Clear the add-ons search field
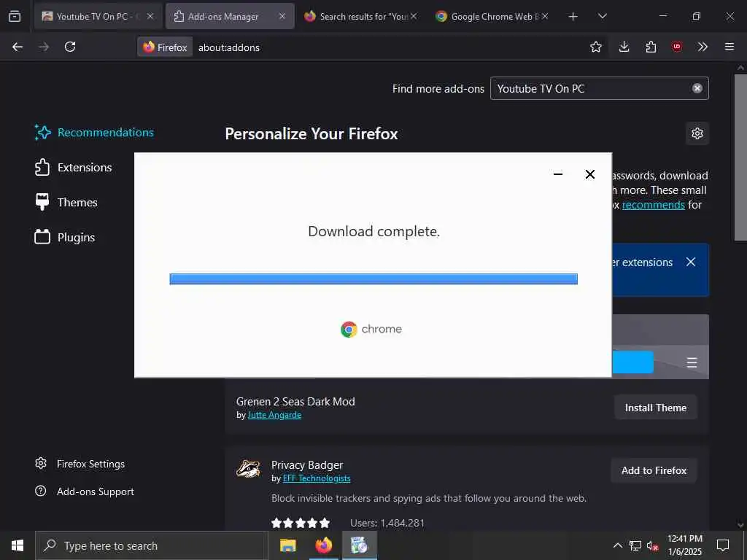 [x=697, y=88]
